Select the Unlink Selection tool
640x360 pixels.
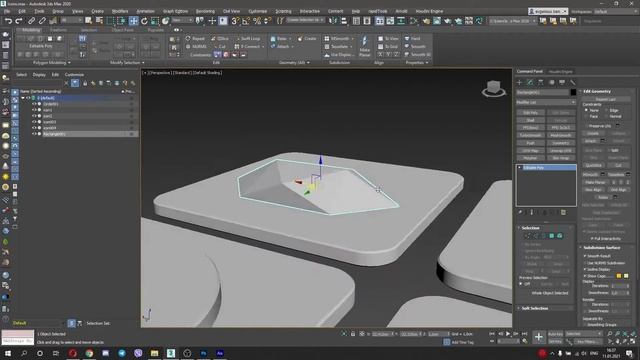[x=42, y=21]
